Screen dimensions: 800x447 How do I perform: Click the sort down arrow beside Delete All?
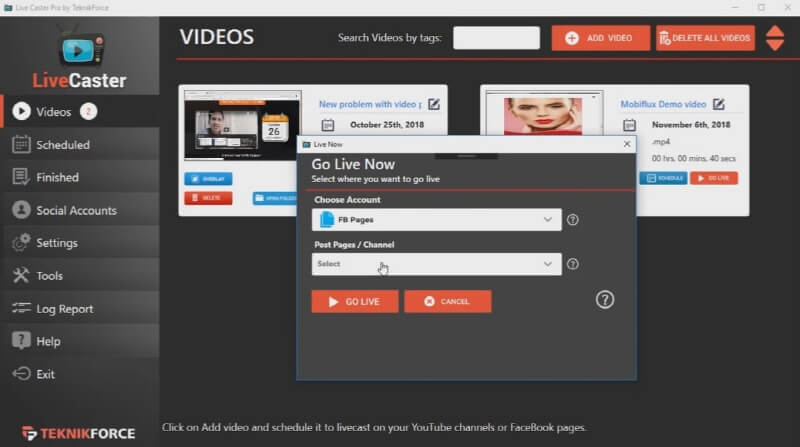(775, 45)
